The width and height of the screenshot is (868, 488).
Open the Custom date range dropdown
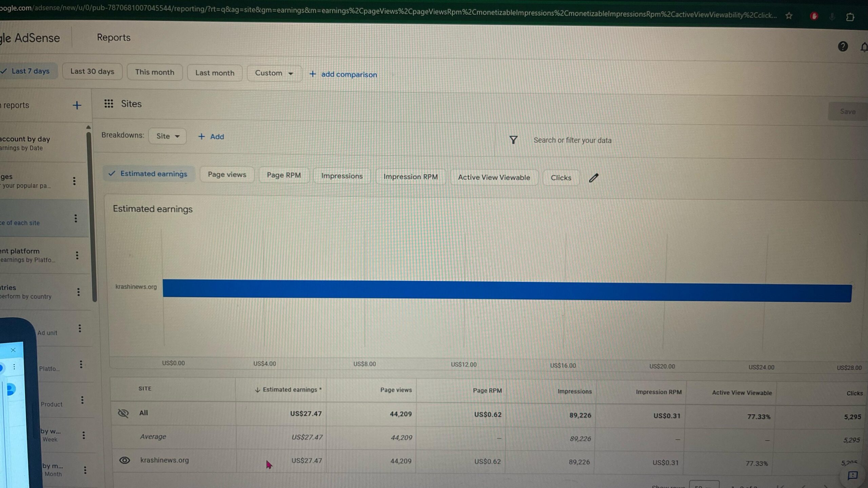(274, 73)
